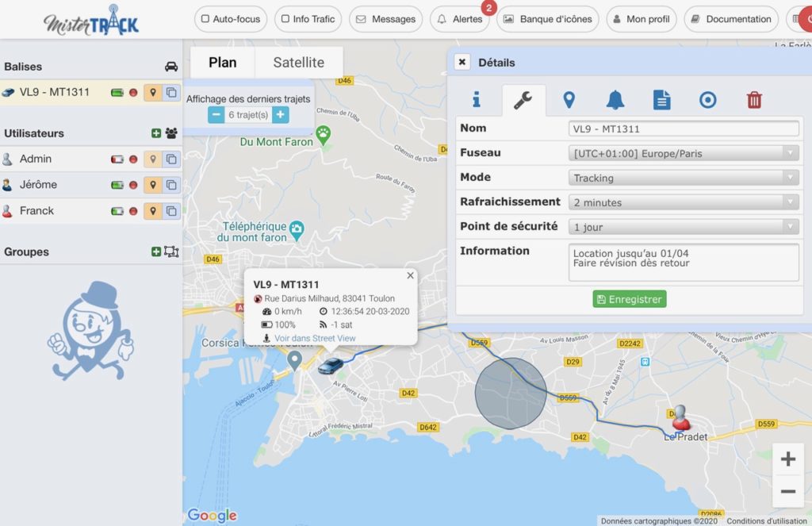Screen dimensions: 812x526
Task: Open the copy icon on VL9 - MT1311 row
Action: 171,93
